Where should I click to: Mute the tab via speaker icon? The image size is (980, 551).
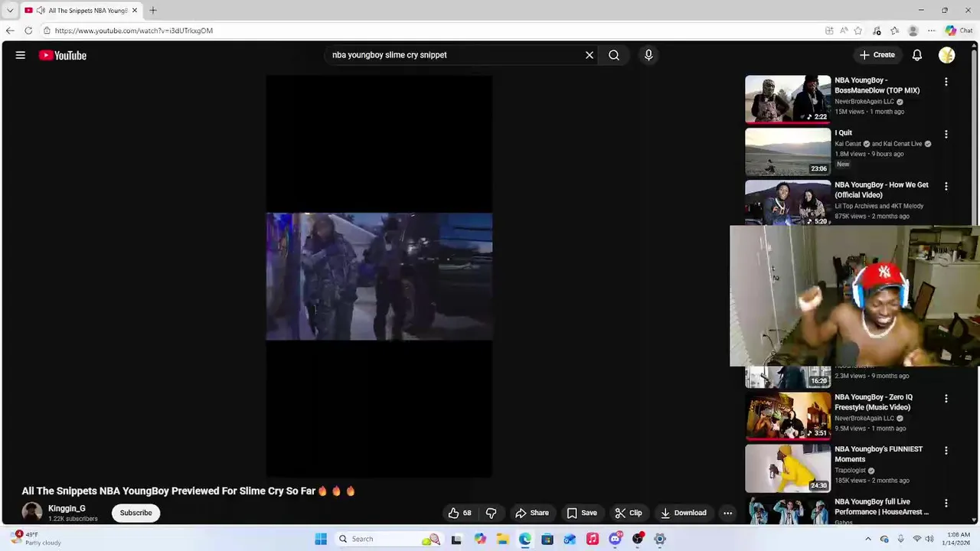click(40, 11)
